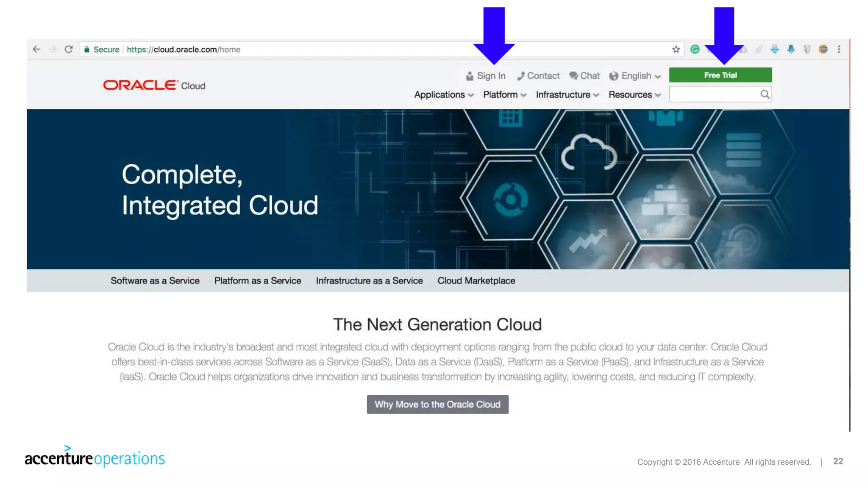Click the search magnifier icon

(x=765, y=94)
